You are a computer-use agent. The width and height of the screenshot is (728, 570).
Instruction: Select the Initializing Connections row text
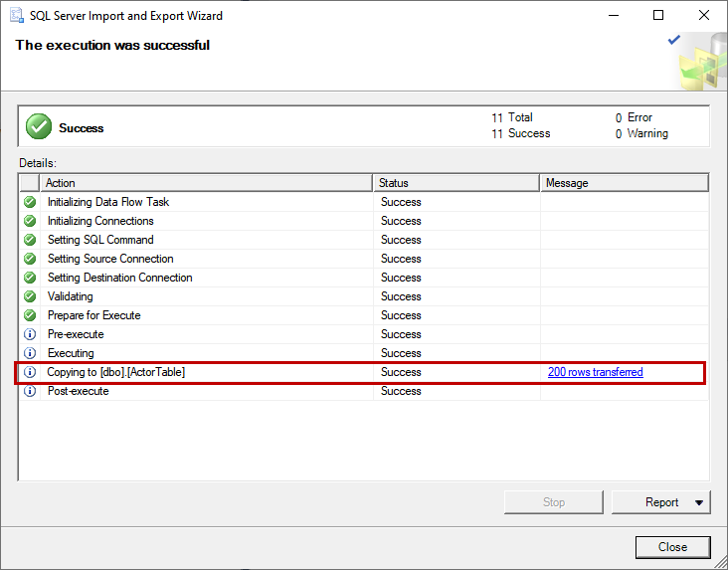pos(100,221)
